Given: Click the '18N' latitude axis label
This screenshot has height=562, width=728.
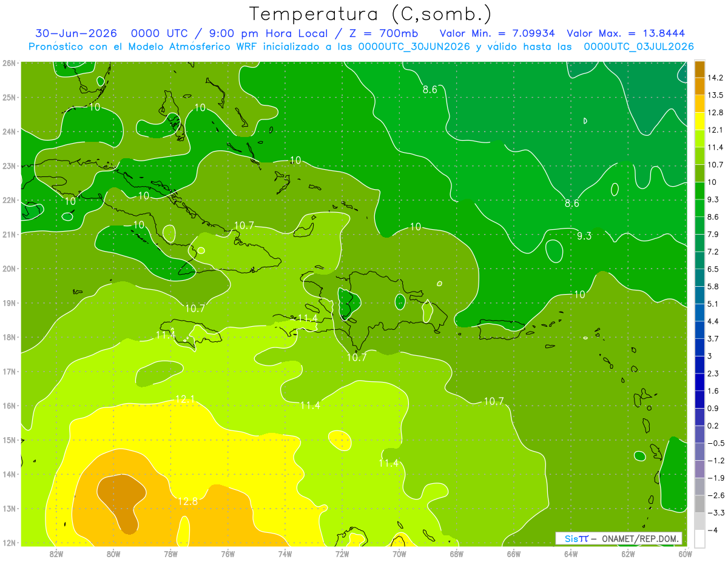Looking at the screenshot, I should (8, 337).
